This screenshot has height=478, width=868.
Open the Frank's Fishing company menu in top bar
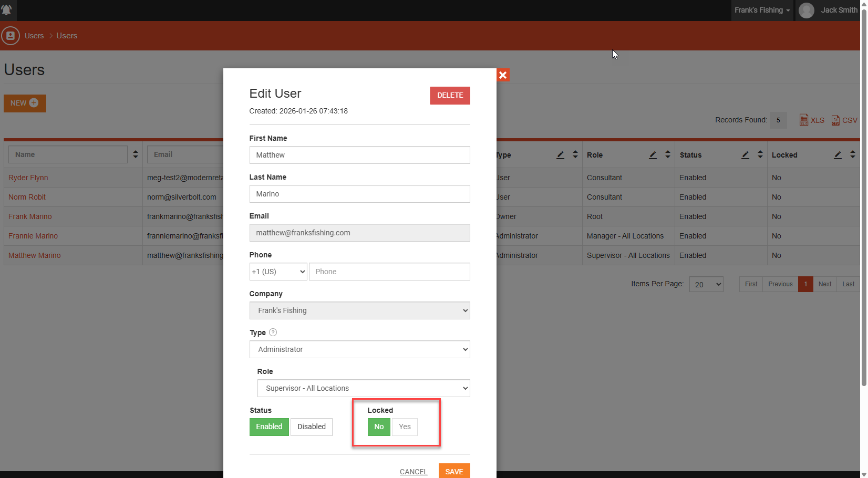[762, 10]
